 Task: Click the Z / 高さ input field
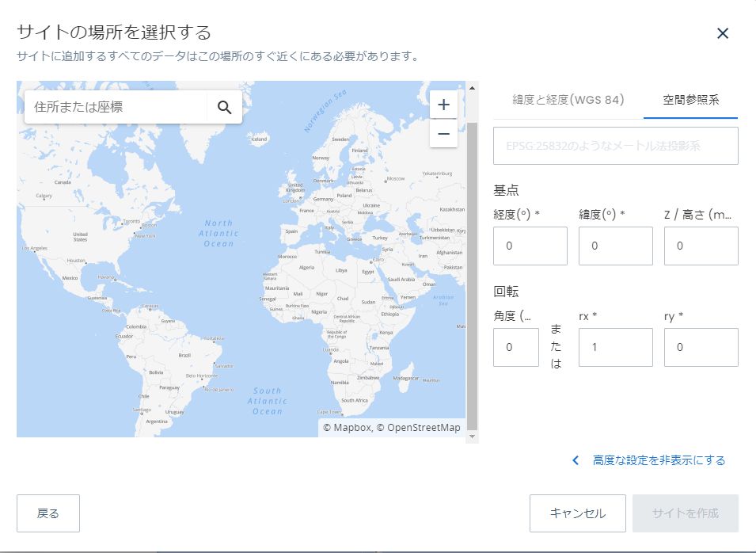(701, 246)
